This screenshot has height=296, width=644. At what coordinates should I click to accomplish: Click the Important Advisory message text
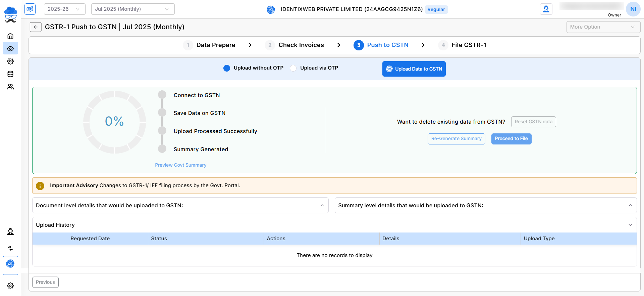[x=145, y=185]
